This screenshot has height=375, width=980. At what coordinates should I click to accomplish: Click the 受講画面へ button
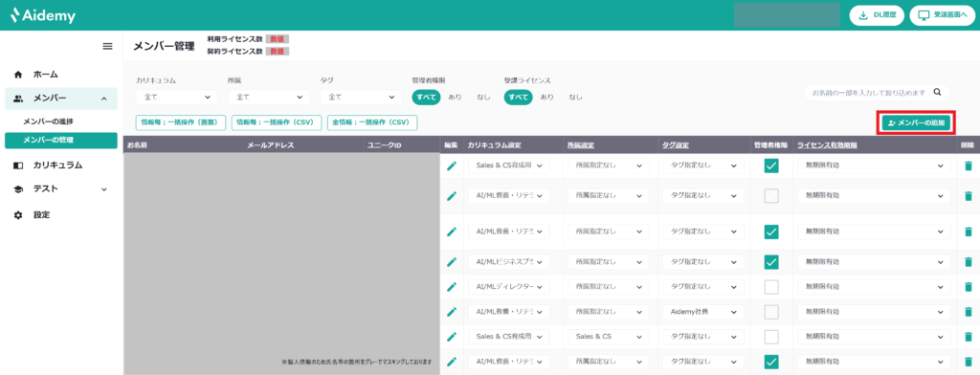coord(943,15)
